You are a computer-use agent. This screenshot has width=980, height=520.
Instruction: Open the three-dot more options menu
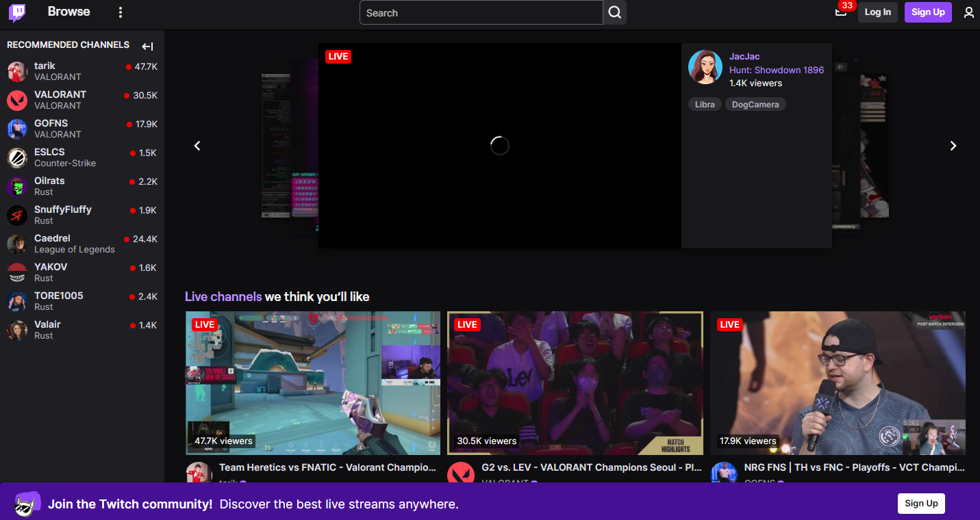121,12
